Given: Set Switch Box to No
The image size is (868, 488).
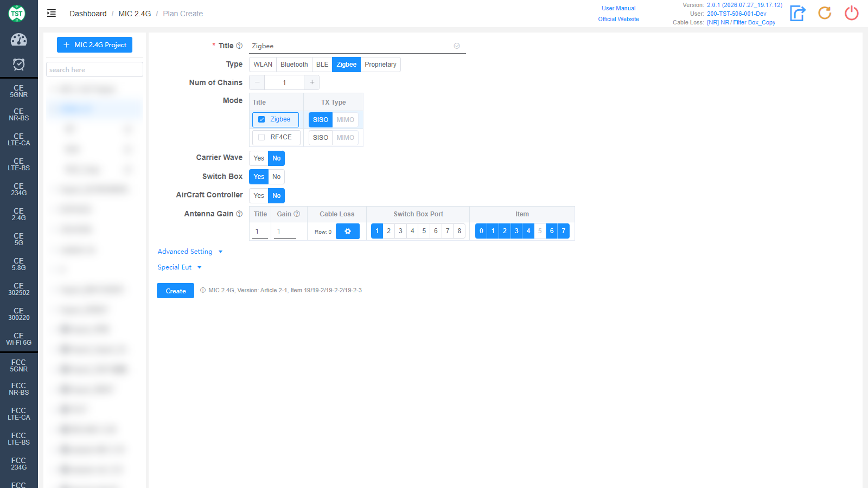Looking at the screenshot, I should tap(276, 177).
